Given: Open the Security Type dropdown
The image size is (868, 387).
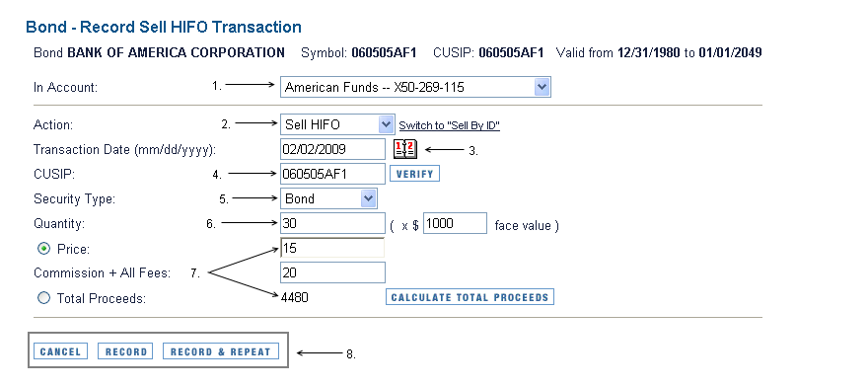Looking at the screenshot, I should click(x=328, y=198).
